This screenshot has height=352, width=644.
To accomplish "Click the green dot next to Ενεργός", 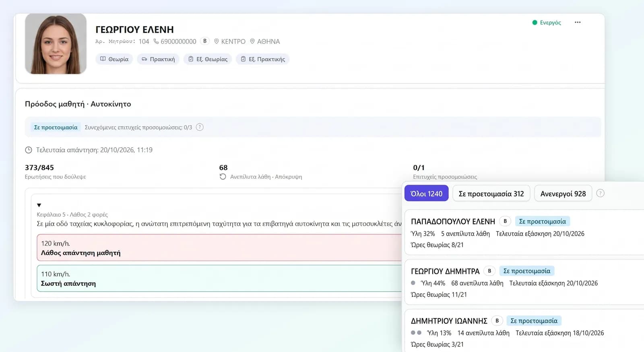I will click(535, 23).
